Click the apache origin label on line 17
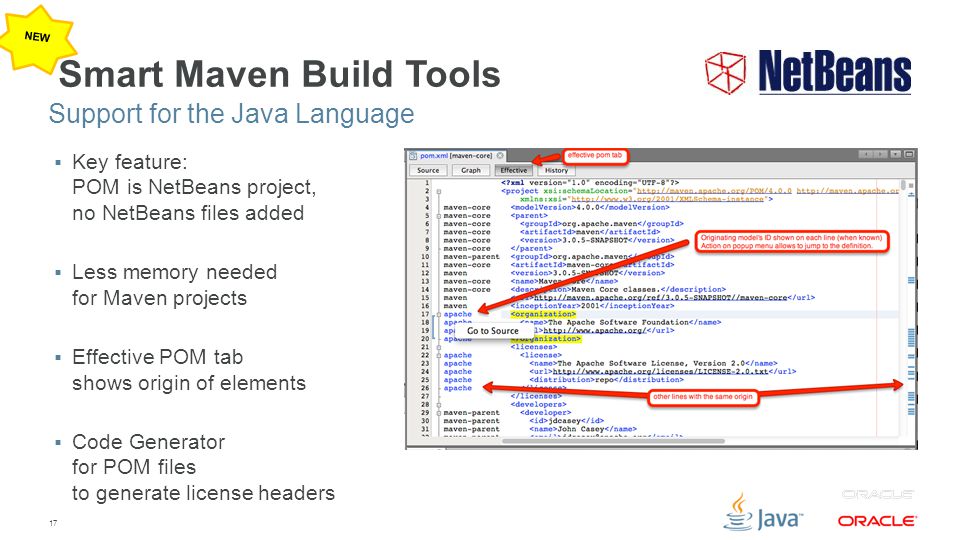 457,314
